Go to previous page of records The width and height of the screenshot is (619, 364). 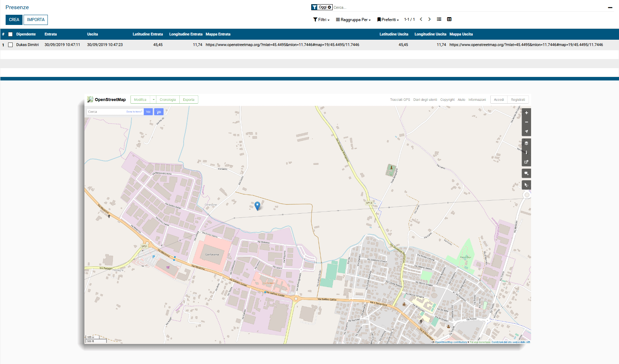tap(421, 19)
